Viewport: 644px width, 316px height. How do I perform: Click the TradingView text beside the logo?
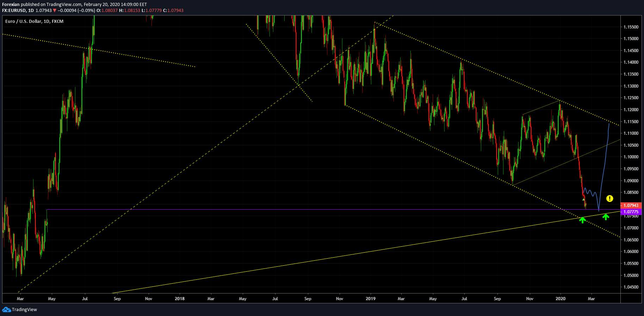click(24, 310)
